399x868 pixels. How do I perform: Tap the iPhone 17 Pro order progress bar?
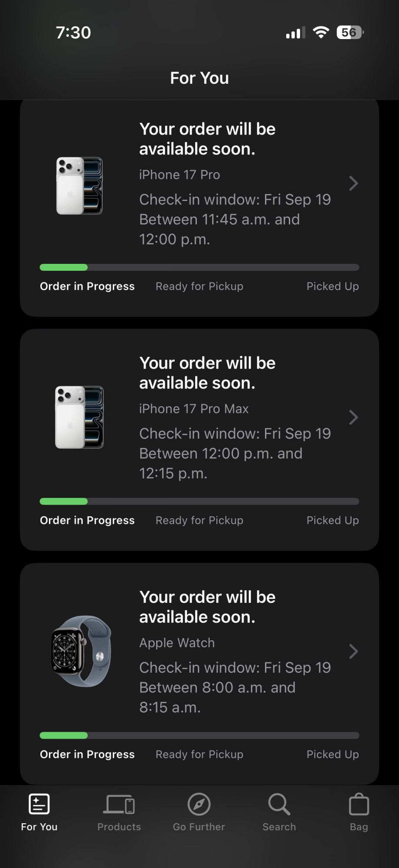199,267
